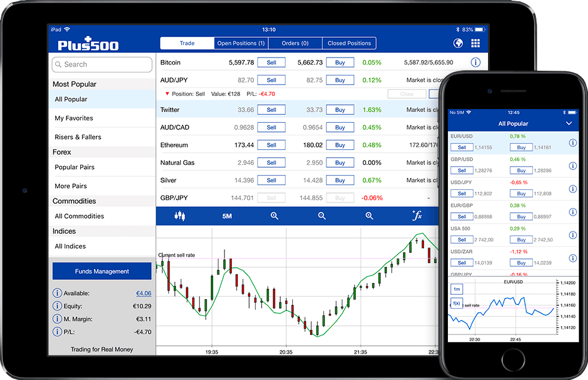Show USD/JPY info on the phone
The image size is (588, 380).
572,189
